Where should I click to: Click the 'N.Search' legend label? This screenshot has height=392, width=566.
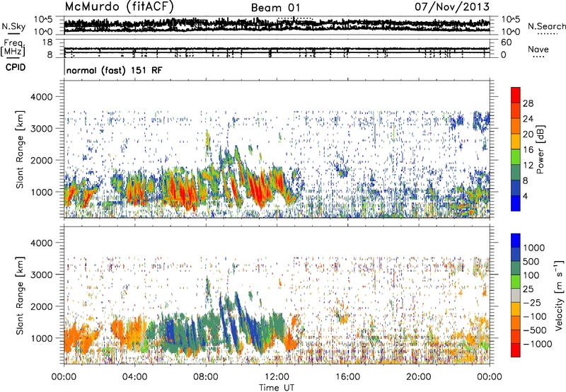[x=546, y=26]
